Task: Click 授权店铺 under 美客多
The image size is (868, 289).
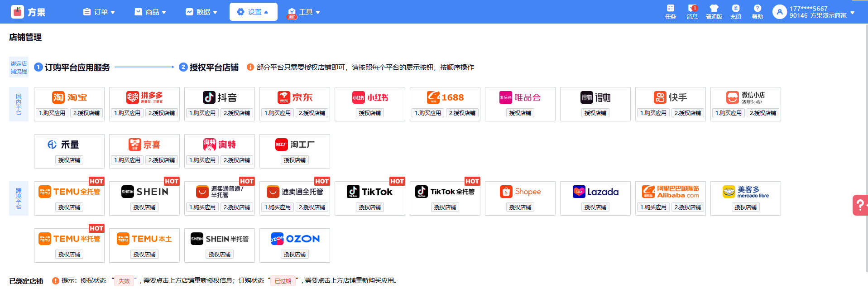Action: 746,207
